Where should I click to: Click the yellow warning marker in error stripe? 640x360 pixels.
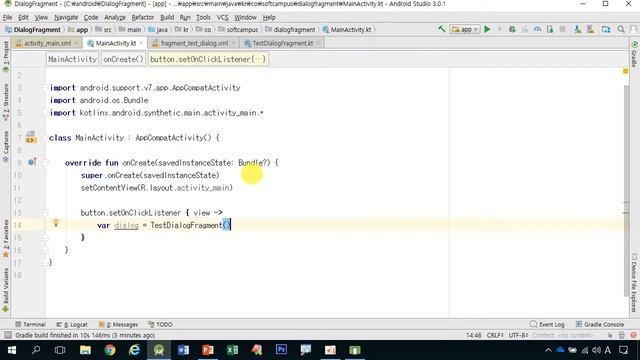point(625,71)
